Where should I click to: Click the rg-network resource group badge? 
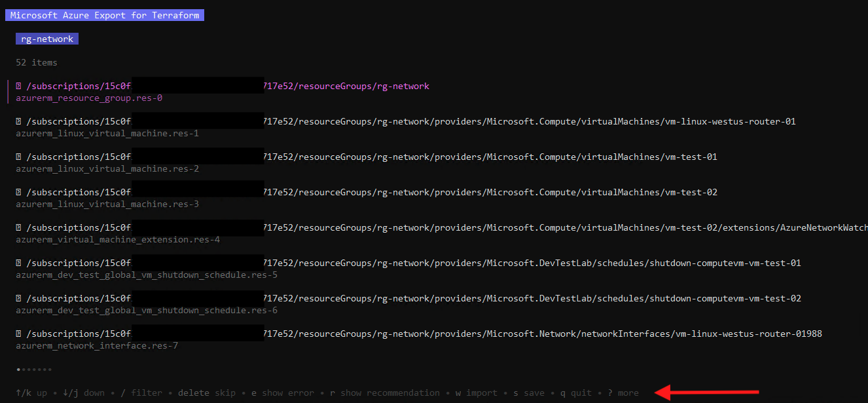(47, 39)
